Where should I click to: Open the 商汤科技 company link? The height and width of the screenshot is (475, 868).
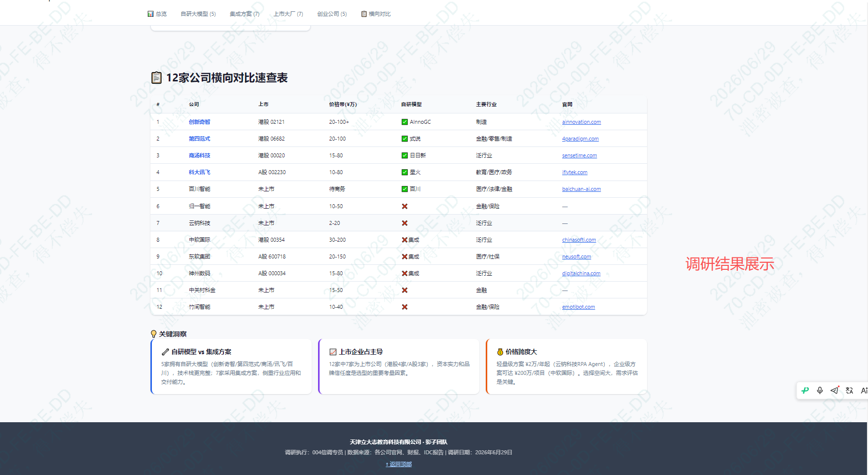pos(199,155)
